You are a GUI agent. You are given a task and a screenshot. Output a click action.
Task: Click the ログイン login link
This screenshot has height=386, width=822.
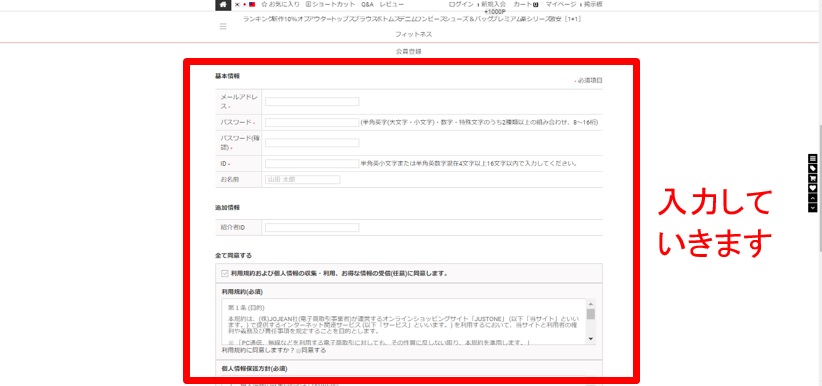pyautogui.click(x=461, y=4)
